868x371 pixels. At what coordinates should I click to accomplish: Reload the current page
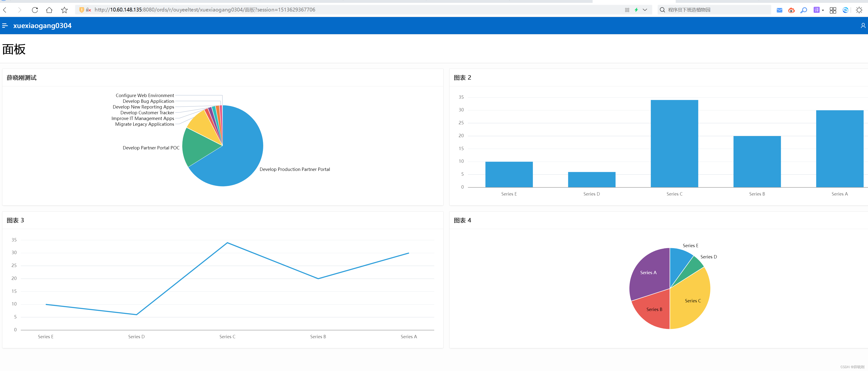35,10
